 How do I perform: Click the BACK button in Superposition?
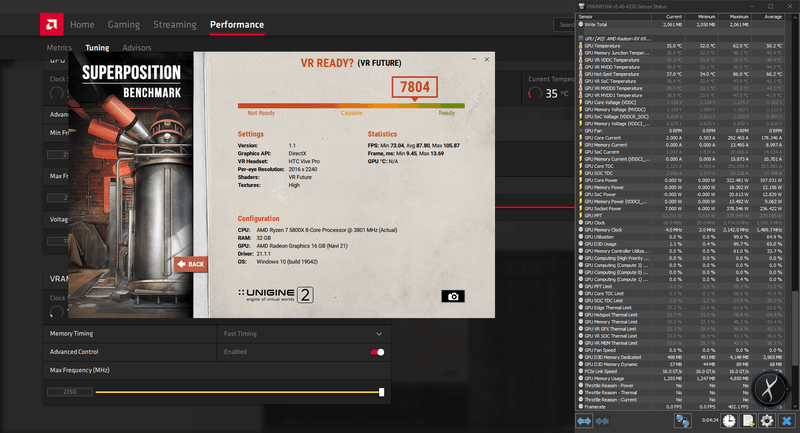[x=191, y=264]
